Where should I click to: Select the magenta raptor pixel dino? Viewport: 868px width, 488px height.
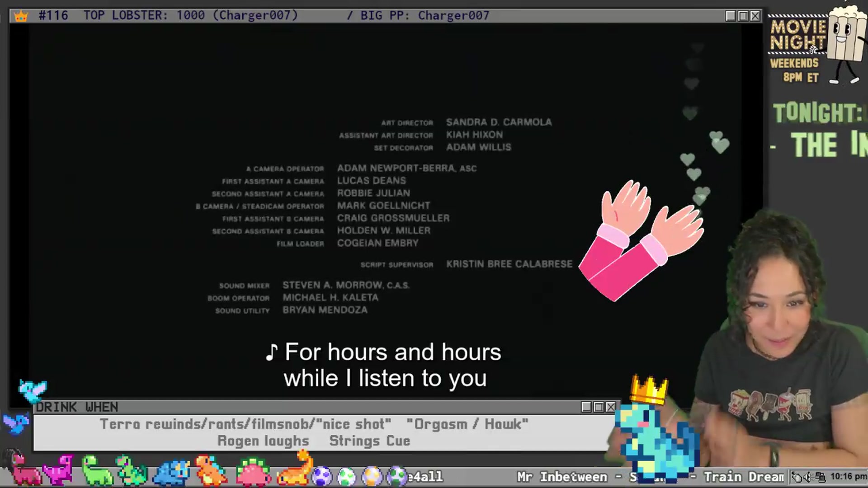pos(59,470)
